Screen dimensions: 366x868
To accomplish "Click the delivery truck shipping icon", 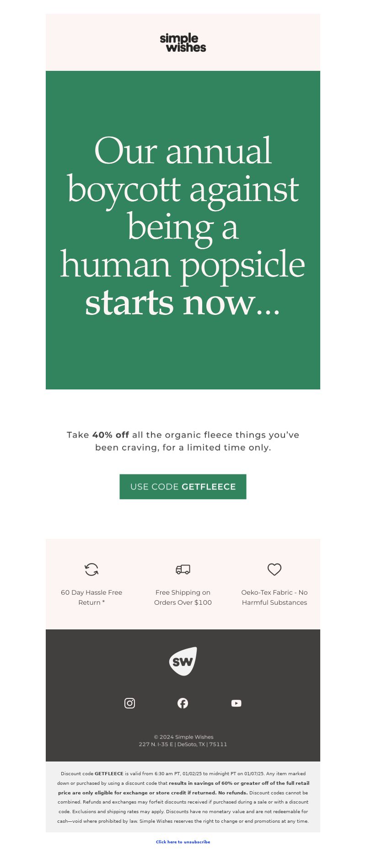I will pyautogui.click(x=183, y=570).
